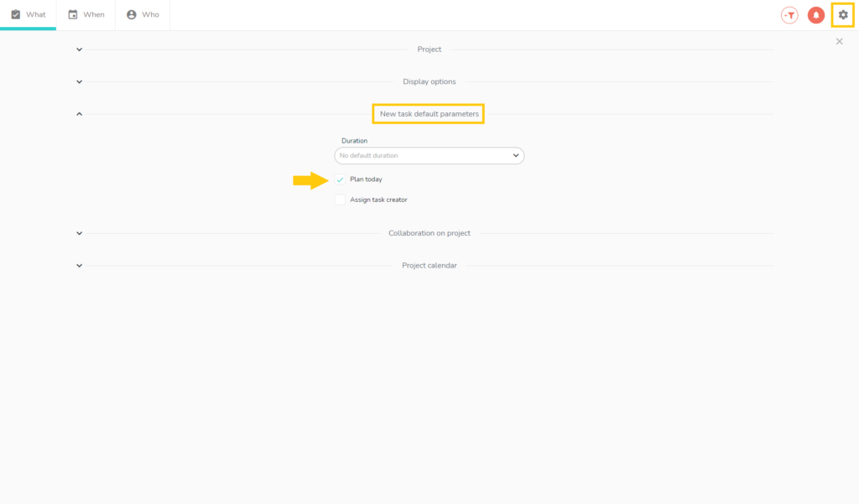Switch to the When tab
This screenshot has width=859, height=504.
point(86,14)
